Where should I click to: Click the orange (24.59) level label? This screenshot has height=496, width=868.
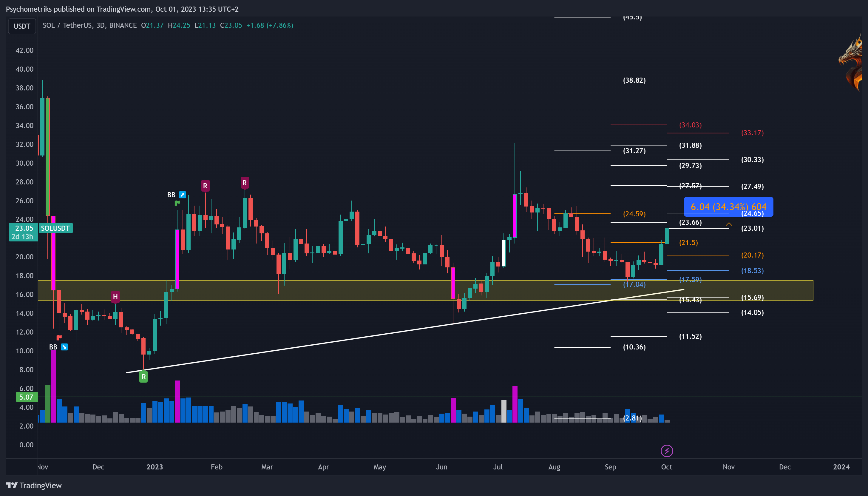coord(634,214)
